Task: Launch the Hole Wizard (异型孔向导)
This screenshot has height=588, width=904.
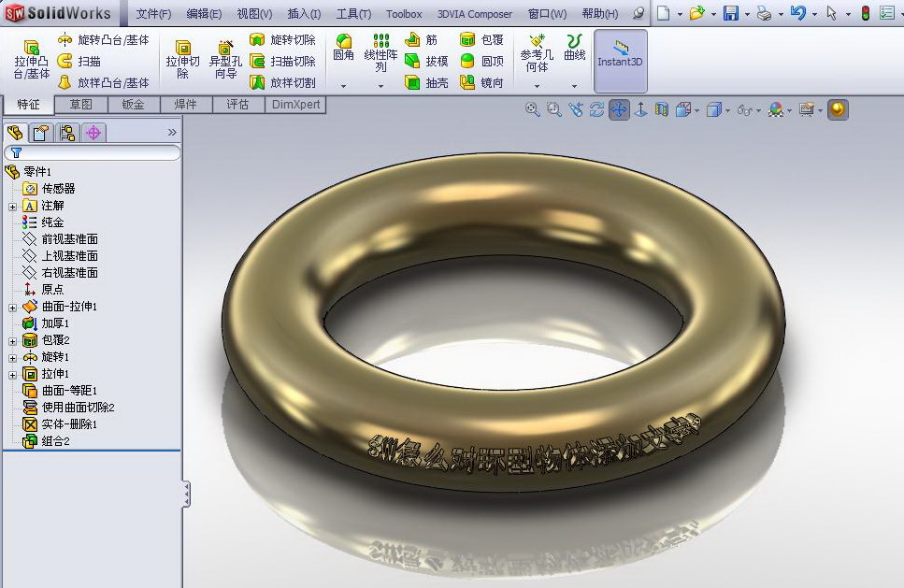Action: click(x=225, y=59)
